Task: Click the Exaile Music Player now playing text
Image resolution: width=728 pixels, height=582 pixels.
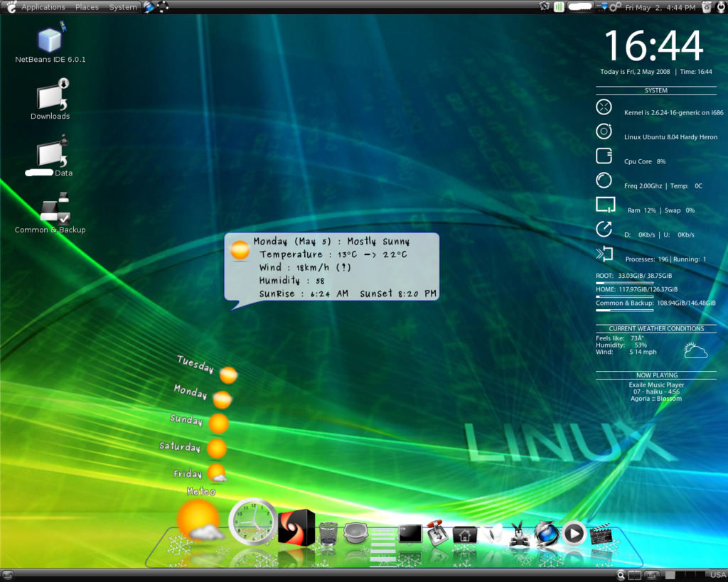Action: (656, 384)
